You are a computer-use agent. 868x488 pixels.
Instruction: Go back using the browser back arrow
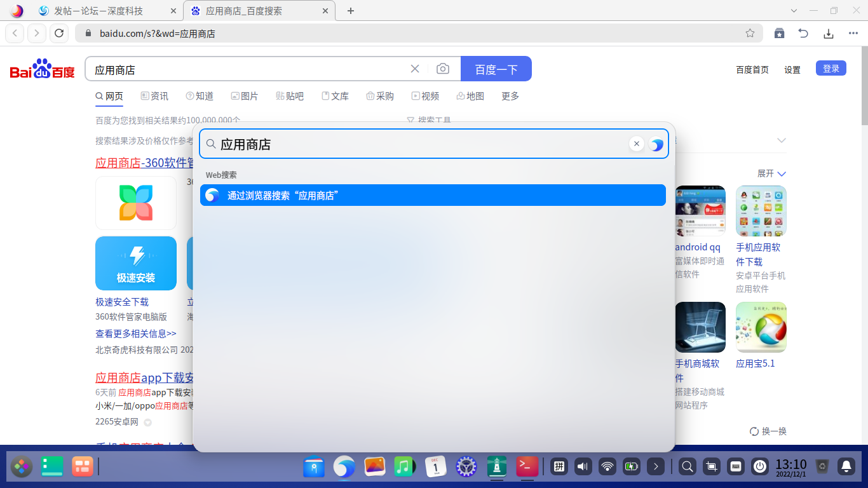tap(15, 33)
